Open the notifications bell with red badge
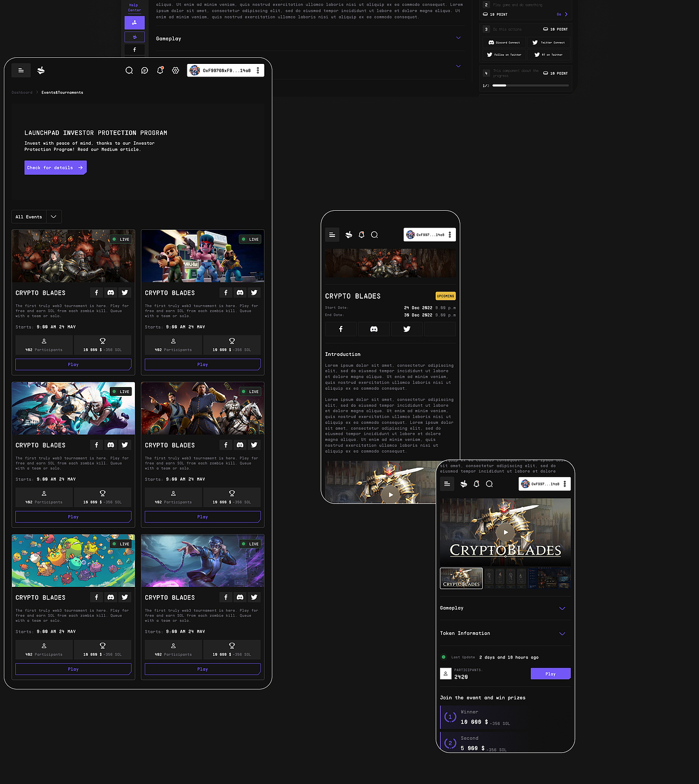 point(159,70)
